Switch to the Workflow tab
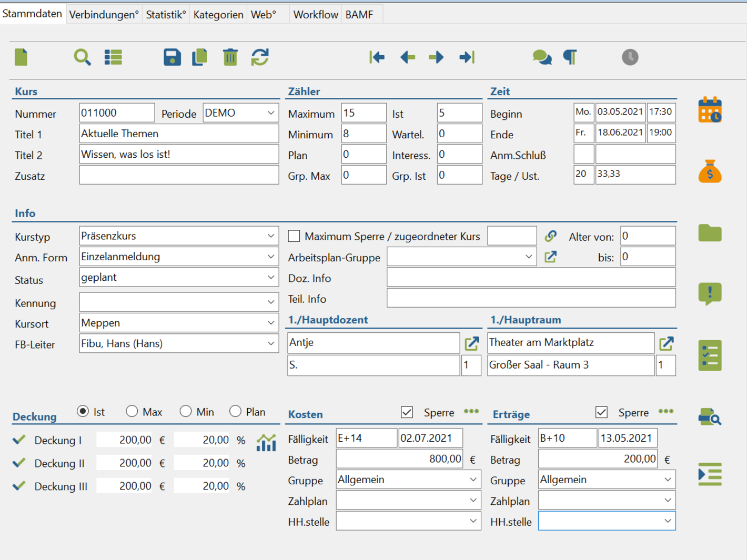 [x=316, y=15]
